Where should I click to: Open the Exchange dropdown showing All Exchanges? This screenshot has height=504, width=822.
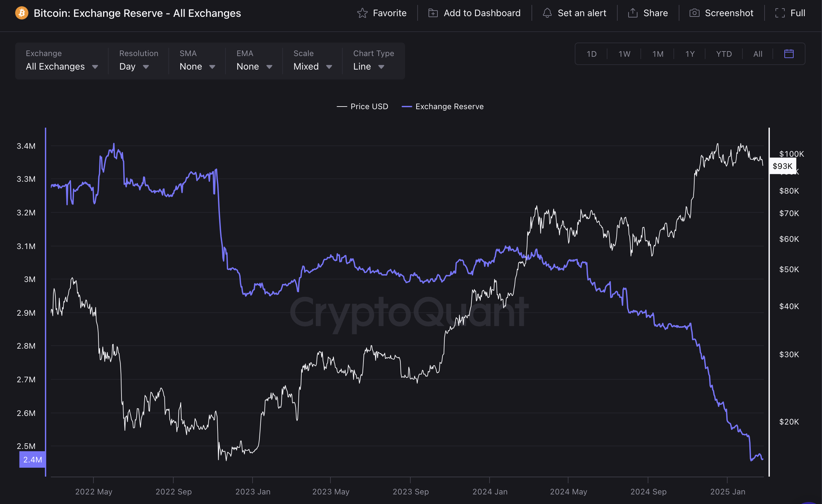pyautogui.click(x=62, y=61)
